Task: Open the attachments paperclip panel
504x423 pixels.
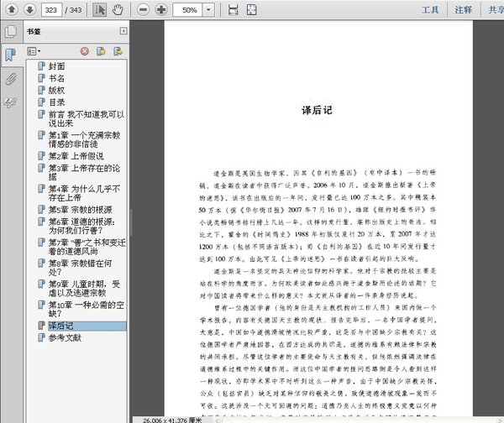Action: [x=11, y=79]
